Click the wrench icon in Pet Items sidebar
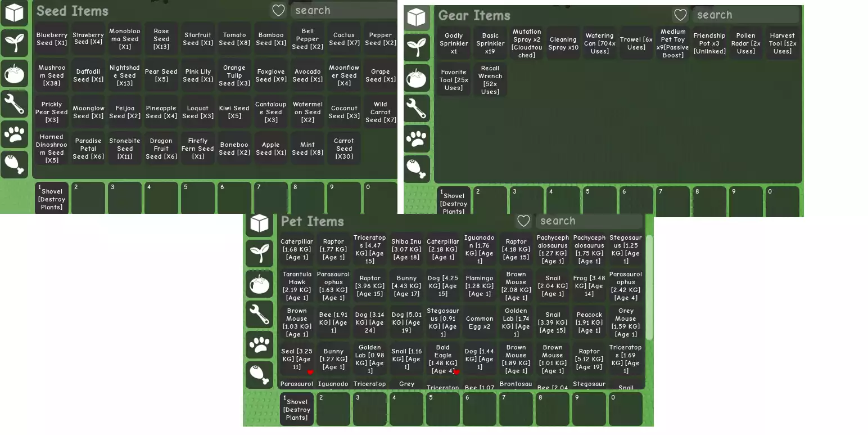 [259, 314]
